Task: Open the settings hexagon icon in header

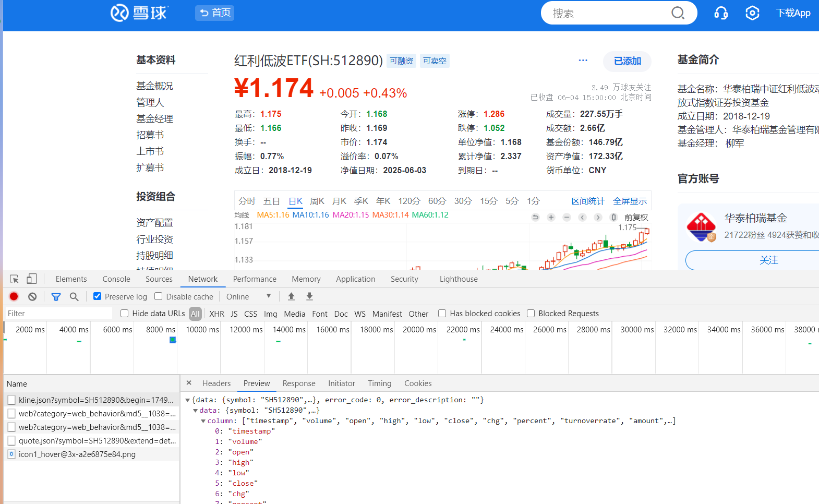Action: tap(752, 13)
